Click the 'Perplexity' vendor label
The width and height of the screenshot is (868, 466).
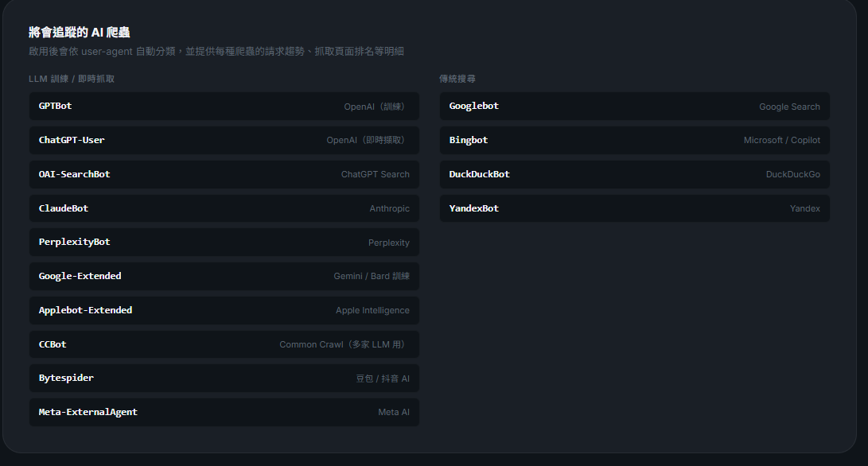388,243
